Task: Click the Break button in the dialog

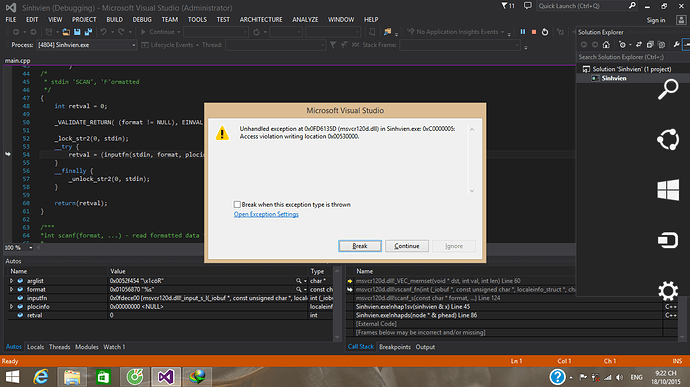Action: coord(360,246)
